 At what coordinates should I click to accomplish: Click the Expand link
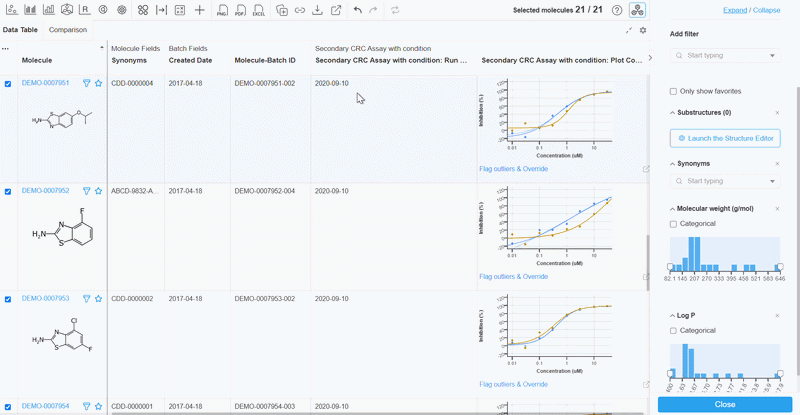point(735,10)
